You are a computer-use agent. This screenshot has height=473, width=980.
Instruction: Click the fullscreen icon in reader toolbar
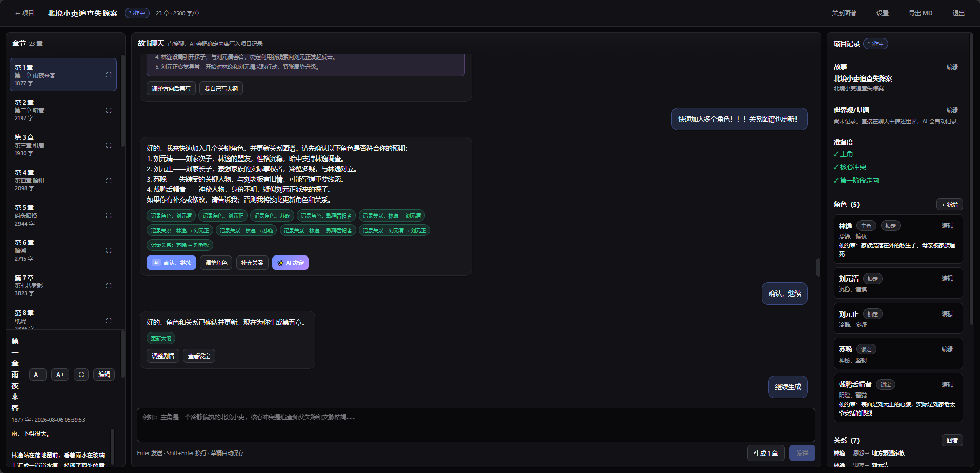pos(81,375)
